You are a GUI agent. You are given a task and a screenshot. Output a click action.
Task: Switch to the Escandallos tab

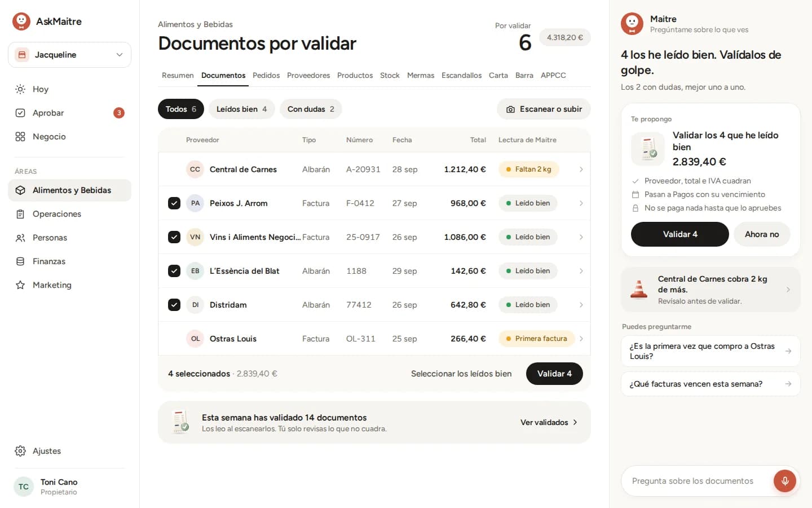pyautogui.click(x=461, y=75)
